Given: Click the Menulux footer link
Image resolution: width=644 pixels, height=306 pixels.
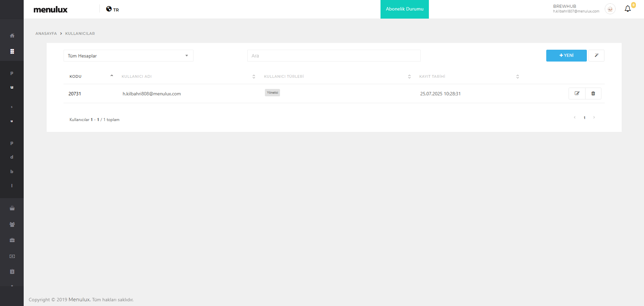Looking at the screenshot, I should [x=79, y=300].
